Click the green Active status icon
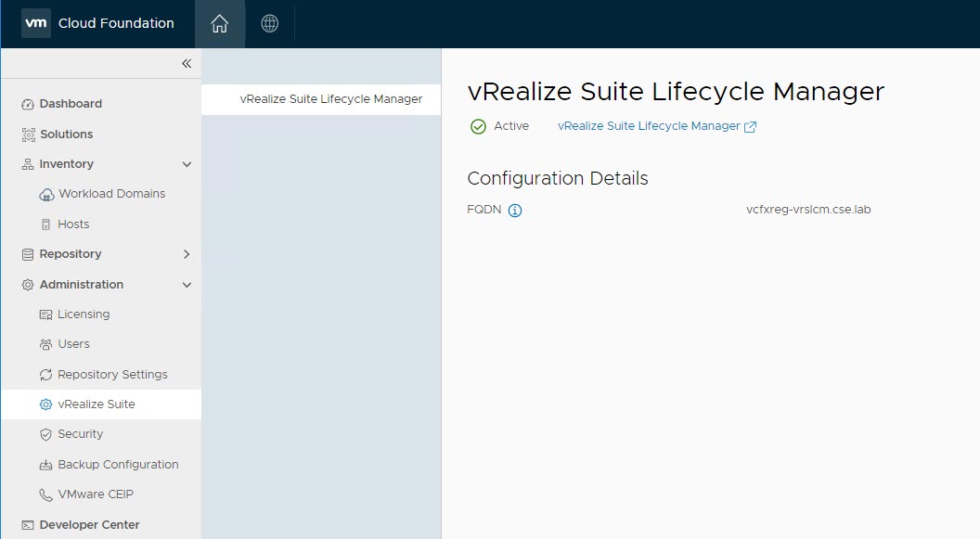This screenshot has width=980, height=539. (478, 126)
